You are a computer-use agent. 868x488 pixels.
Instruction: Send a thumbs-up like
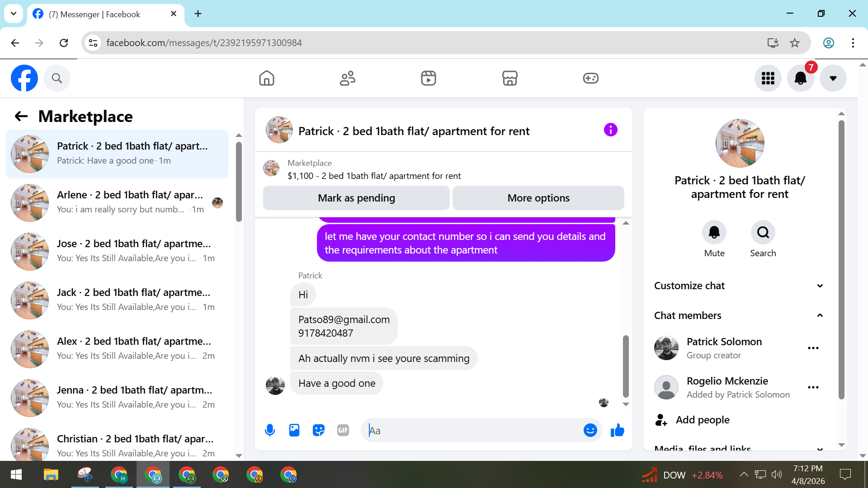pos(617,430)
